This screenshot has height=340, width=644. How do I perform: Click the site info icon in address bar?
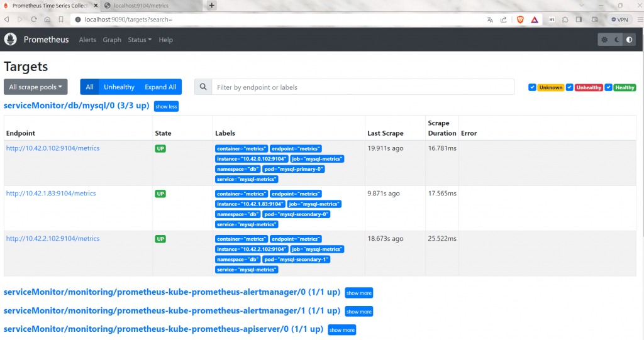[x=78, y=19]
